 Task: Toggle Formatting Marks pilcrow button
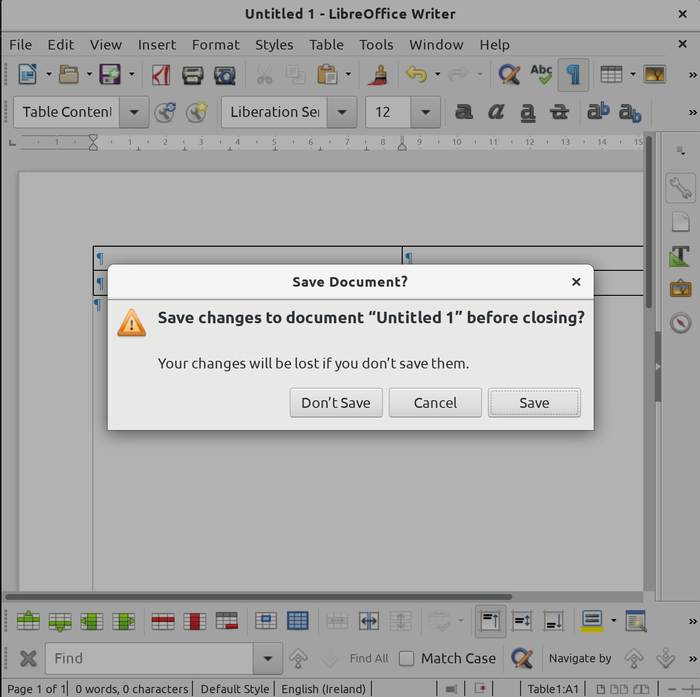point(573,74)
